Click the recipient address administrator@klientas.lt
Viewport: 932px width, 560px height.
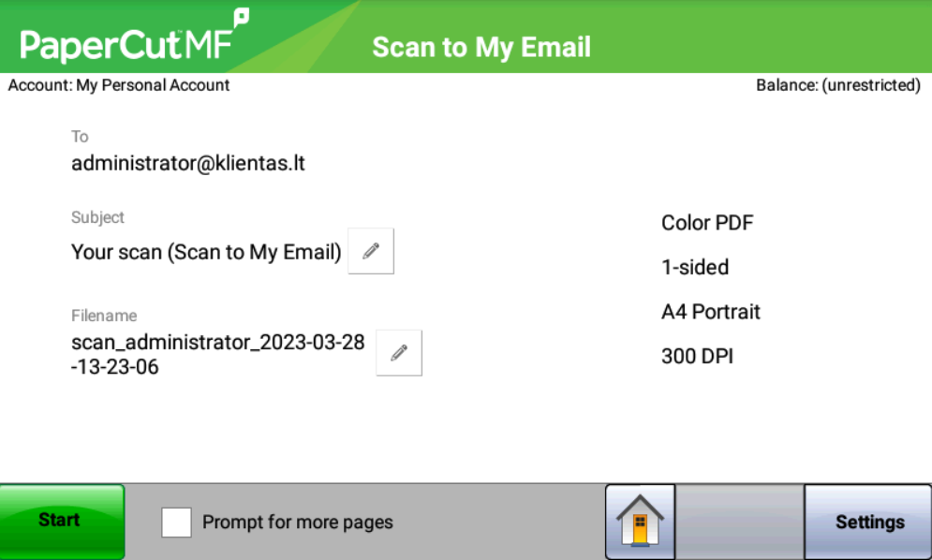point(188,164)
